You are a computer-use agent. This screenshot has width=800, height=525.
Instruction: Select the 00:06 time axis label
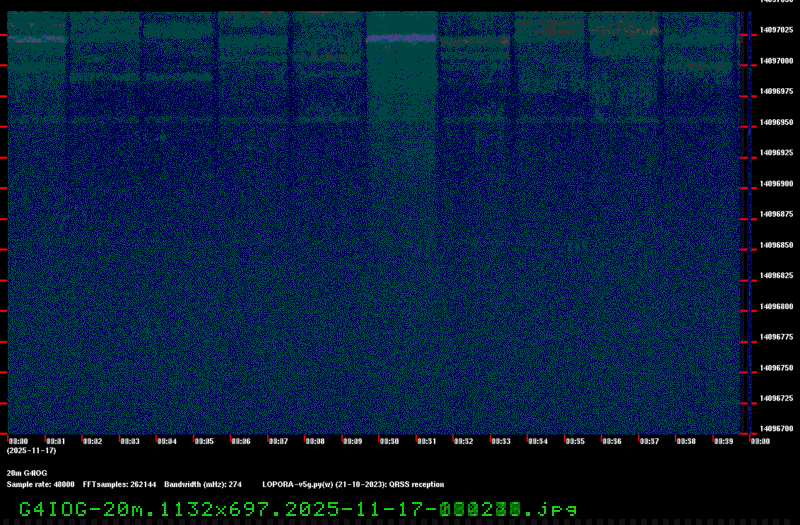241,441
